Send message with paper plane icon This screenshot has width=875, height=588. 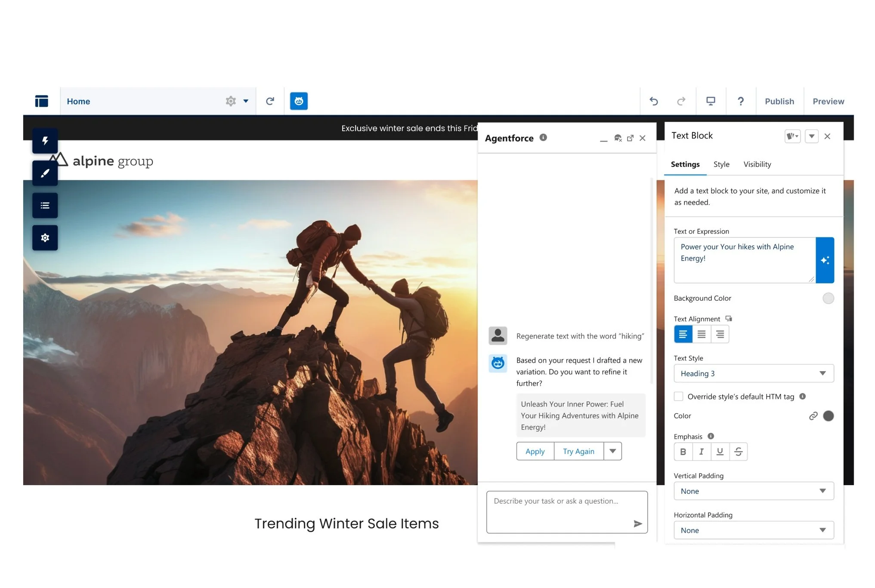coord(637,523)
